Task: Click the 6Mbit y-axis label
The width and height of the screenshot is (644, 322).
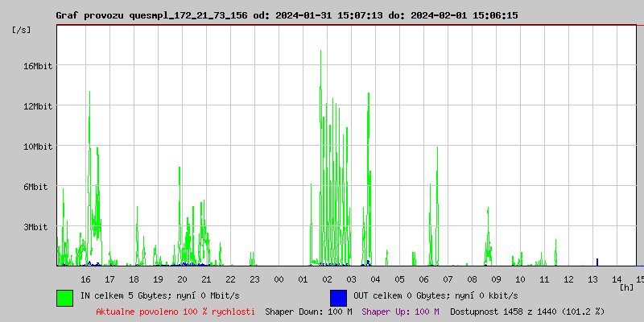Action: [37, 187]
